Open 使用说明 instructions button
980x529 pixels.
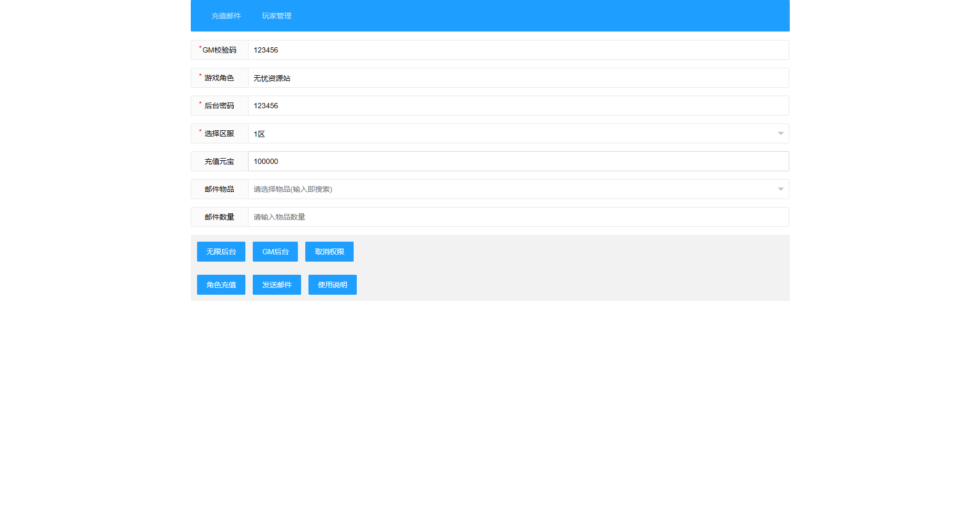[333, 285]
